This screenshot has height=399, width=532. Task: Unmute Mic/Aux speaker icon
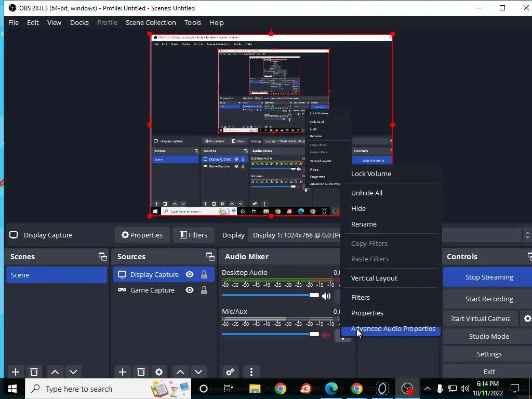[x=326, y=335]
